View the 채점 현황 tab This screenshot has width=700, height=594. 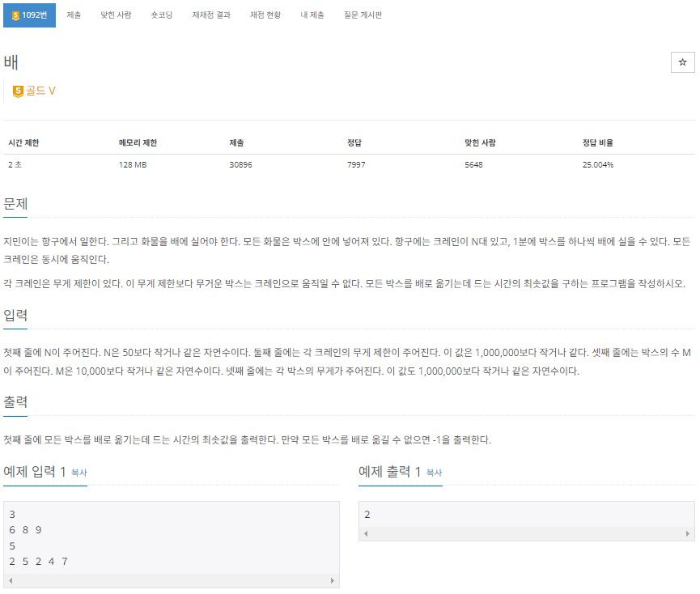click(265, 15)
